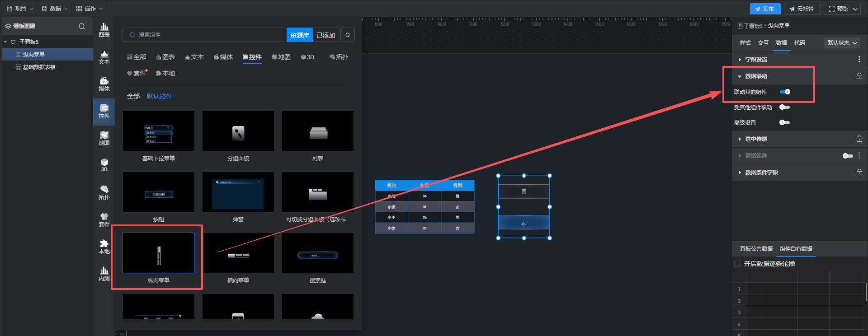Viewport: 868px width, 336px height.
Task: Click the search icon in 看板图层 panel
Action: pos(82,26)
